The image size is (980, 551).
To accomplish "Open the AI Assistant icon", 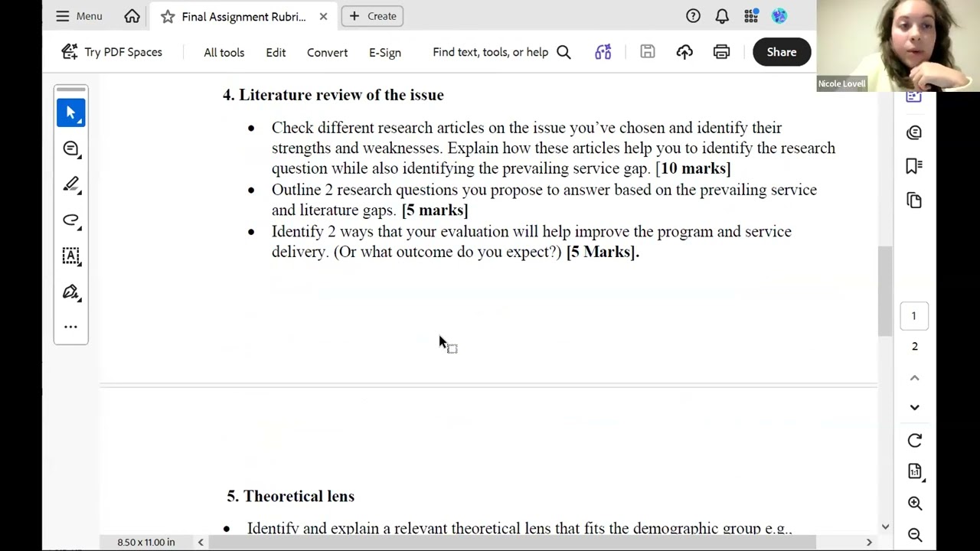I will tap(603, 52).
